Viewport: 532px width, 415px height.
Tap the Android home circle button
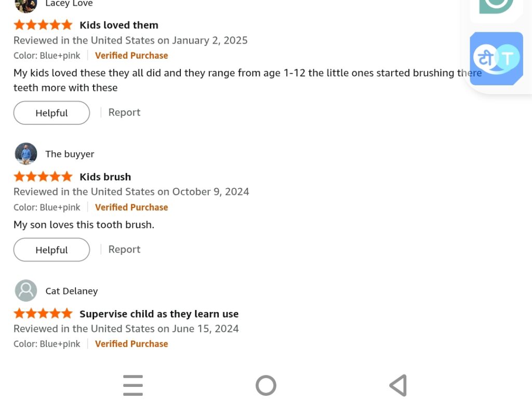coord(266,385)
